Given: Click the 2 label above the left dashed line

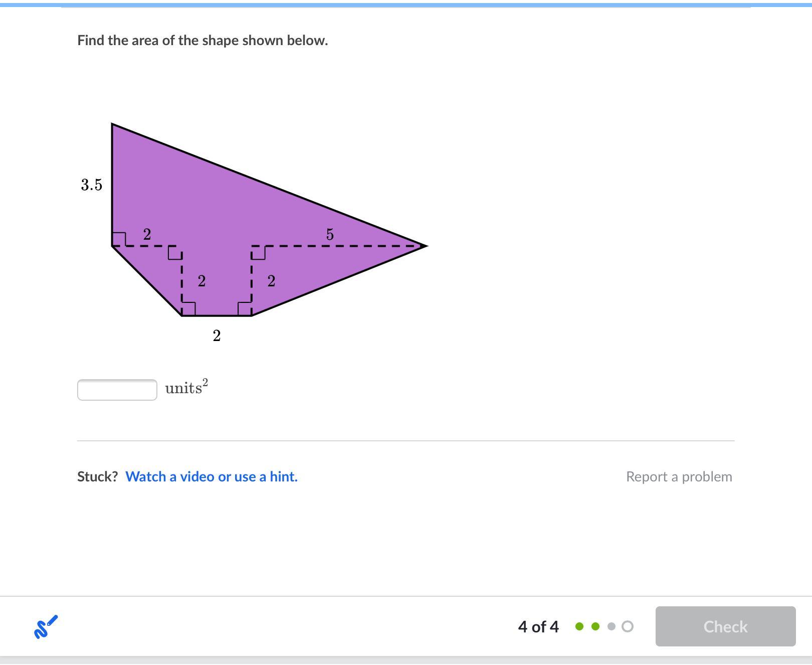Looking at the screenshot, I should tap(147, 234).
